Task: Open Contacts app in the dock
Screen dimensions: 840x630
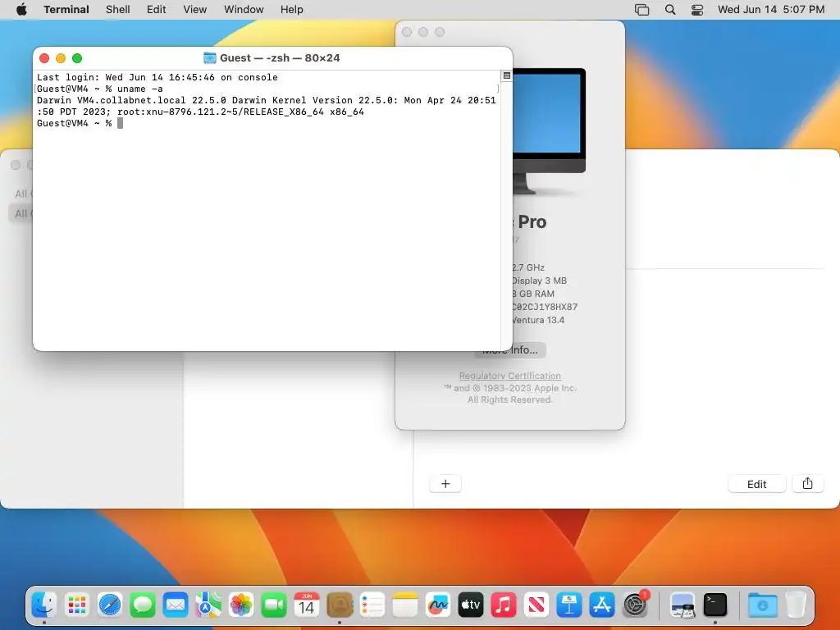Action: click(x=340, y=605)
